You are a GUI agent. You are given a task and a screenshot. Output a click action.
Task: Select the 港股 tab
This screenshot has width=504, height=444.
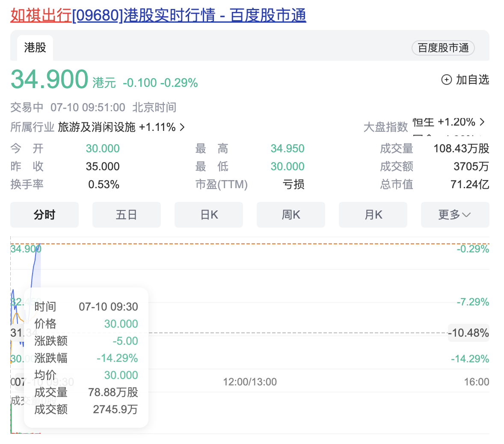coord(35,47)
